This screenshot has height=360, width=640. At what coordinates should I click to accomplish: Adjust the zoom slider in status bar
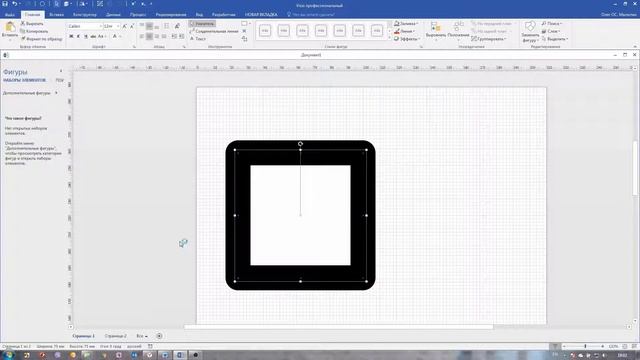click(x=585, y=346)
